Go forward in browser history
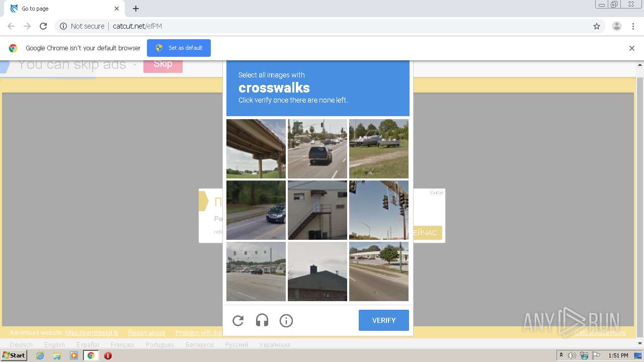644x362 pixels. point(27,26)
